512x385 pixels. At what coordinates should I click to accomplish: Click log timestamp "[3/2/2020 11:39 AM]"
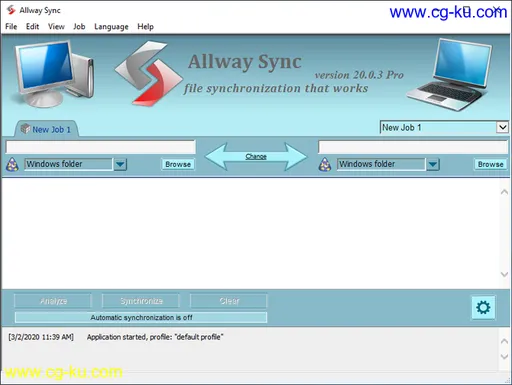click(41, 337)
